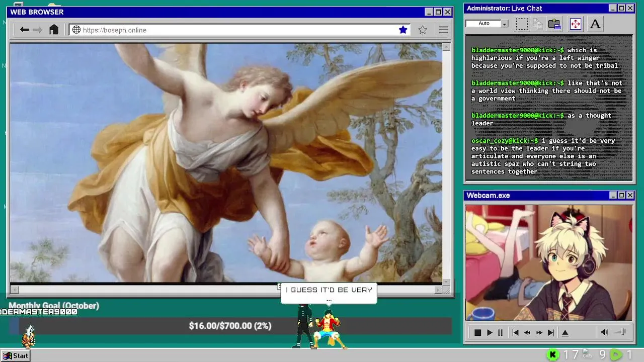
Task: Click the green Rumble play icon in taskbar
Action: pyautogui.click(x=616, y=355)
